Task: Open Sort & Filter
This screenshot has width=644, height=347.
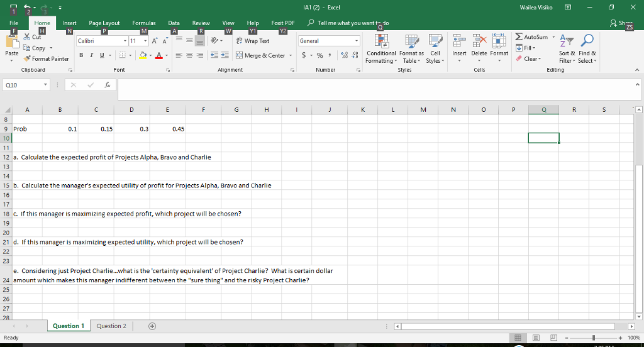Action: coord(567,48)
